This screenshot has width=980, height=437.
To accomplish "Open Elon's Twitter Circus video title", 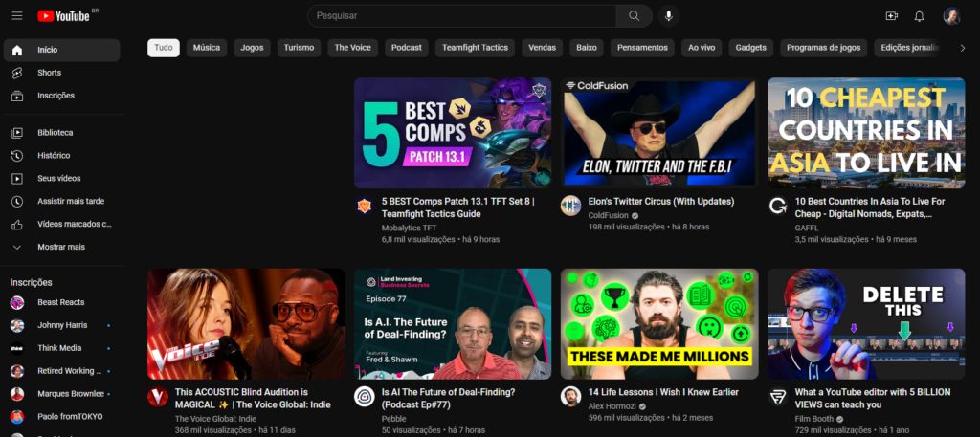I will (661, 202).
